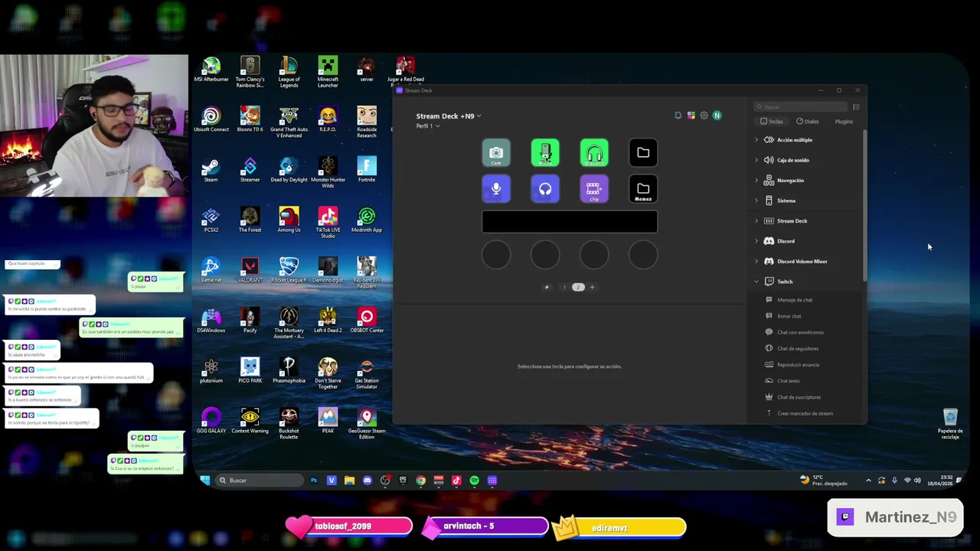The image size is (980, 551).
Task: Select TikTok LIVE Studio desktop icon
Action: pyautogui.click(x=328, y=223)
